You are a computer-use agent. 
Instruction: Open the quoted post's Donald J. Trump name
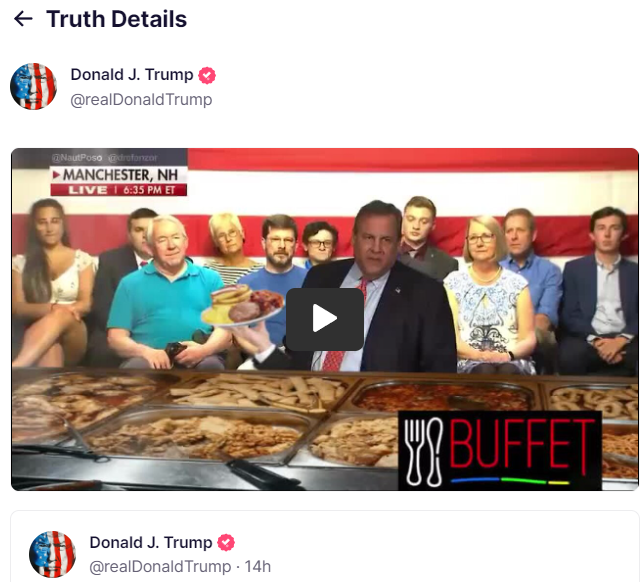tap(150, 542)
